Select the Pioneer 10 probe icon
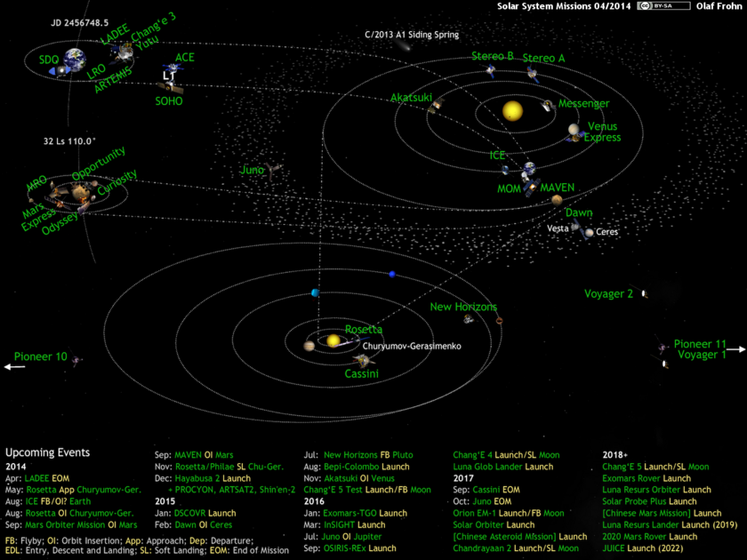Screen dimensions: 747x560 pos(76,361)
